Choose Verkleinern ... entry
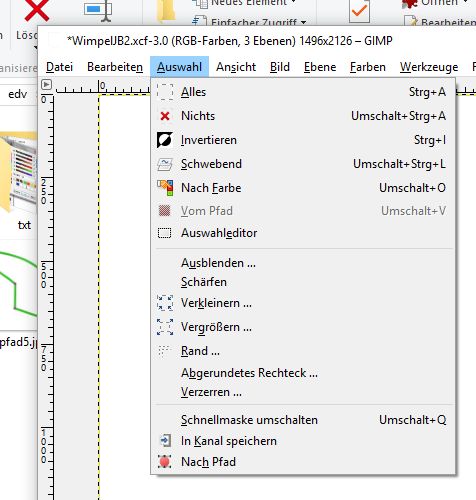The width and height of the screenshot is (476, 500). point(303,303)
